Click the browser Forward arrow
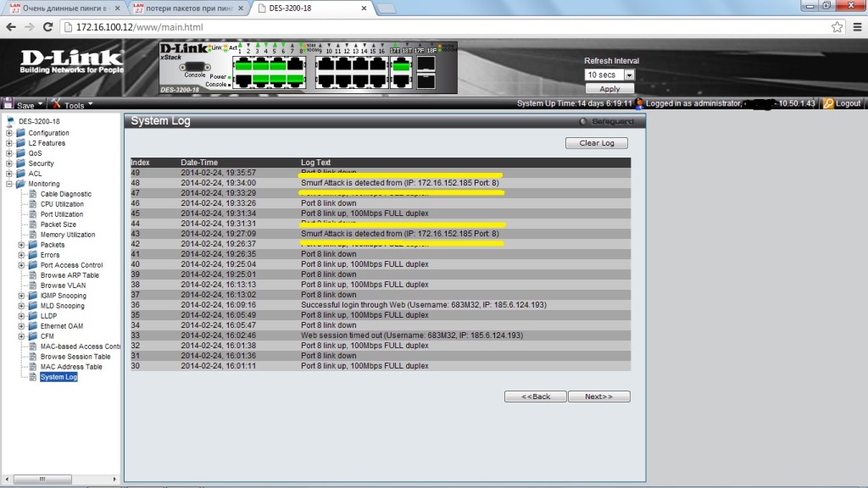 pos(30,27)
